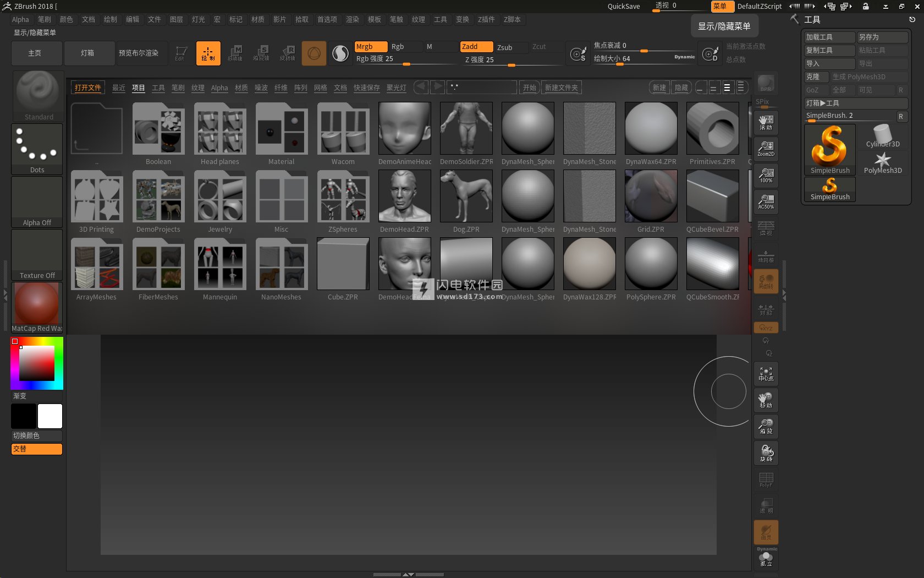Image resolution: width=924 pixels, height=578 pixels.
Task: Toggle the Solo (孤立) Dynamic button
Action: pos(766,558)
